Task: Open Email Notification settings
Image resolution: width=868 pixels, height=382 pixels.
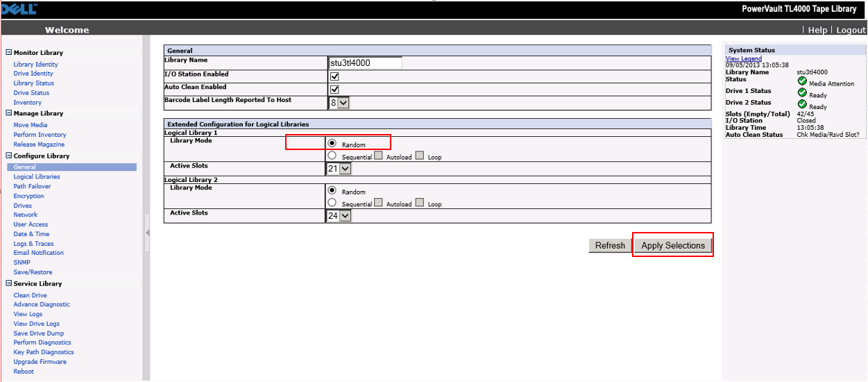Action: click(x=39, y=254)
